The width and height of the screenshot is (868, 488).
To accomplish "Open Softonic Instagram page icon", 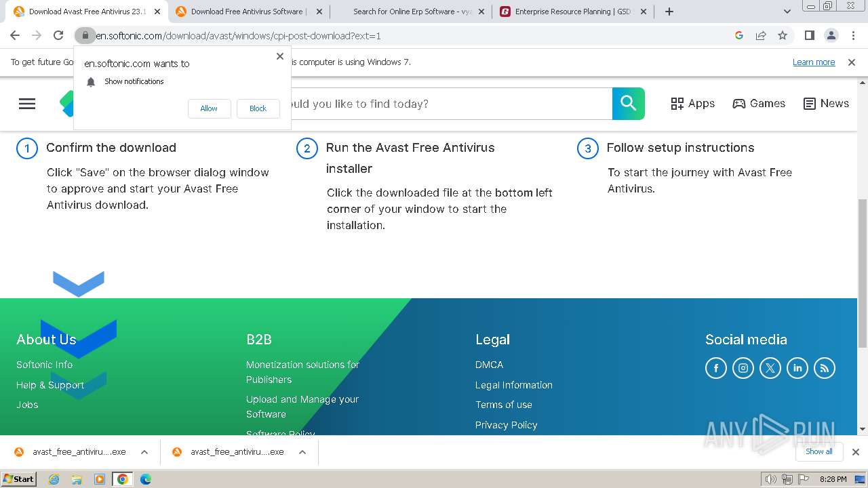I will (743, 368).
